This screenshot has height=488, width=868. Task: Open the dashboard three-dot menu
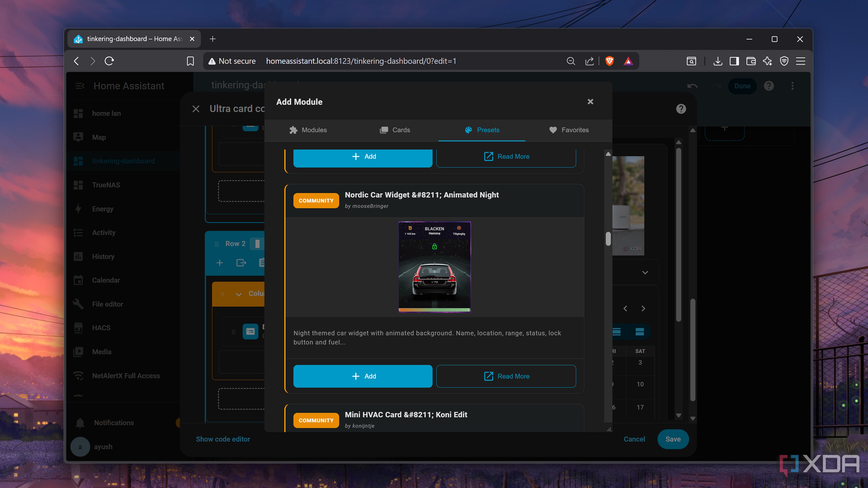click(793, 86)
